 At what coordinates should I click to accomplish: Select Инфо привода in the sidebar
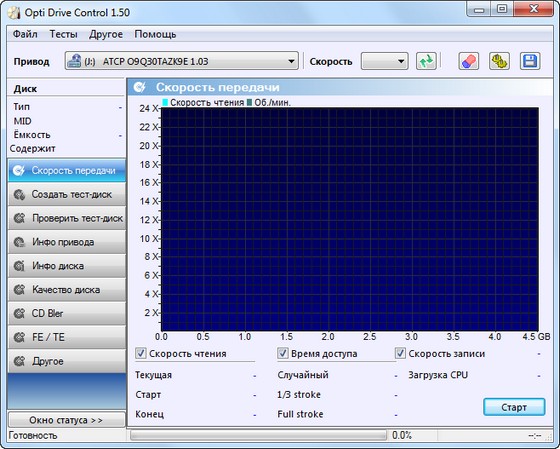tap(67, 242)
